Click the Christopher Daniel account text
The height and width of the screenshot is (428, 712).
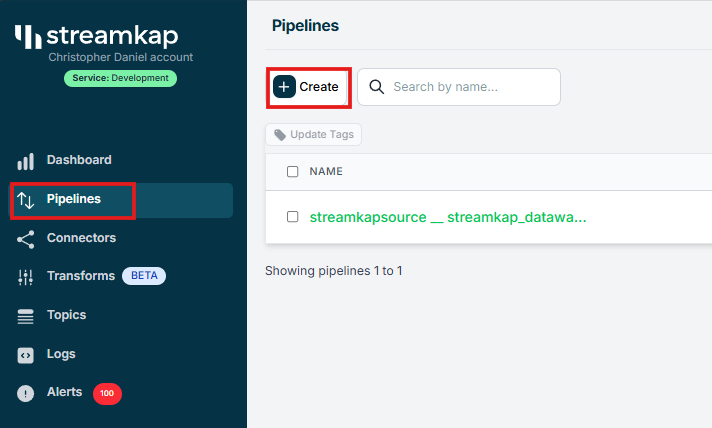point(121,57)
